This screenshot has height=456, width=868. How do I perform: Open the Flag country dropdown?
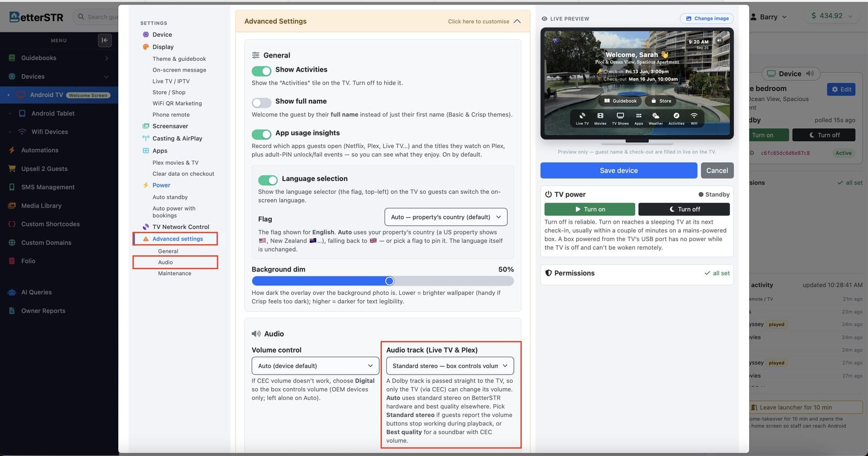pos(446,217)
